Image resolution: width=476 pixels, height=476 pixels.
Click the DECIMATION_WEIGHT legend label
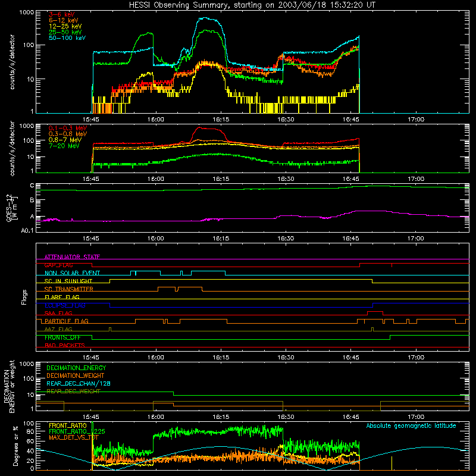click(x=76, y=375)
